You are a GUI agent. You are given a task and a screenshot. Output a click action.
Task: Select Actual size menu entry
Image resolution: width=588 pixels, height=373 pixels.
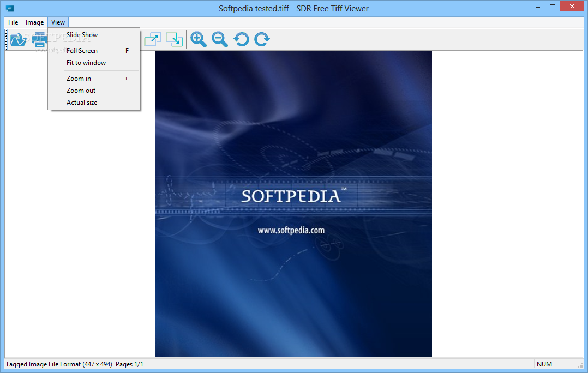point(94,103)
